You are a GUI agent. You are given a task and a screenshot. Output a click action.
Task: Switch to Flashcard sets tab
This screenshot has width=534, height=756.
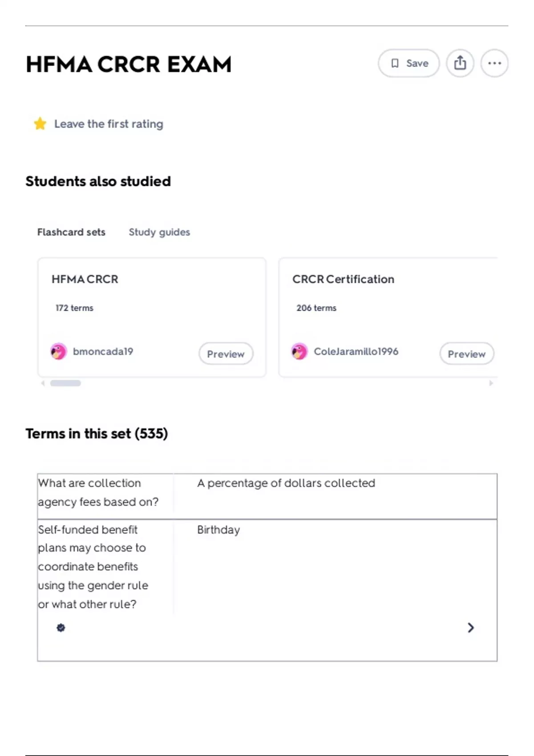(71, 232)
